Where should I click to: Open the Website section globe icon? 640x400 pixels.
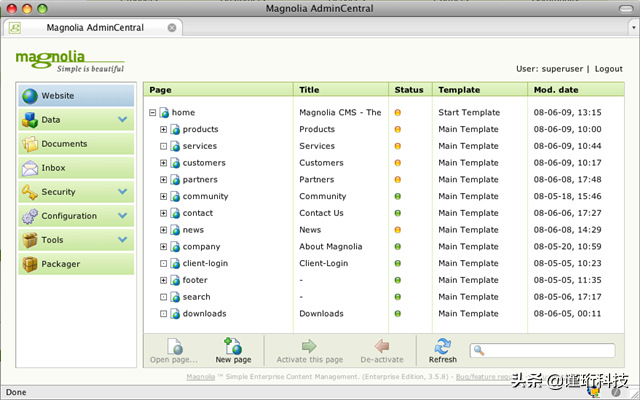(x=30, y=96)
